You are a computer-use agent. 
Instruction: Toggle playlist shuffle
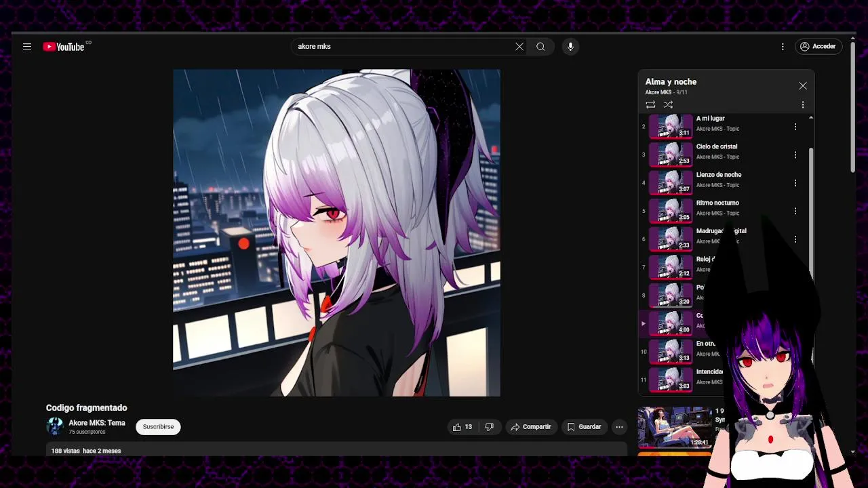[x=668, y=104]
